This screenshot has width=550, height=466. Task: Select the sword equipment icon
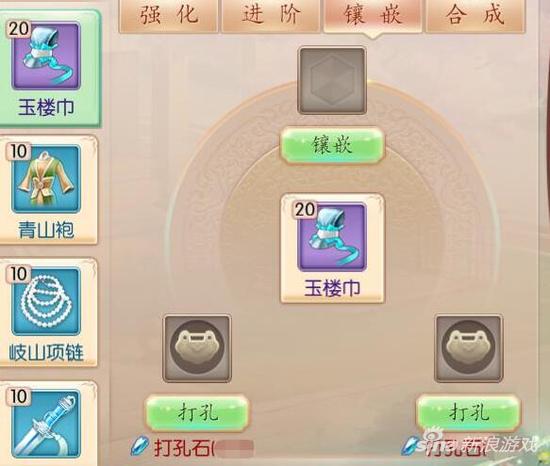click(x=46, y=424)
